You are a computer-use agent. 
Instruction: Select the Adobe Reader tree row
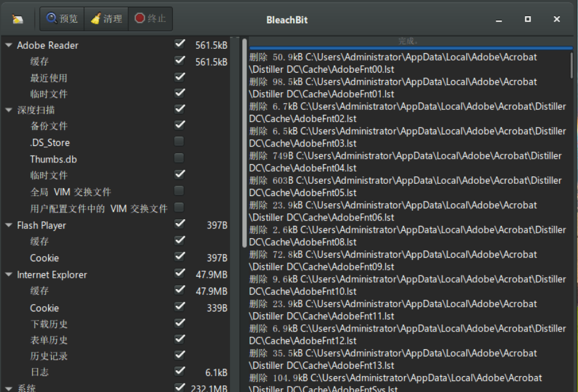pyautogui.click(x=117, y=45)
